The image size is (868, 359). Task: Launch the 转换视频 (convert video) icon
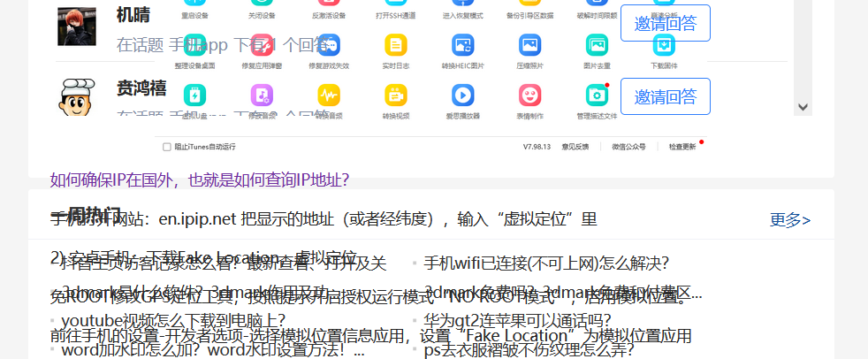point(395,95)
